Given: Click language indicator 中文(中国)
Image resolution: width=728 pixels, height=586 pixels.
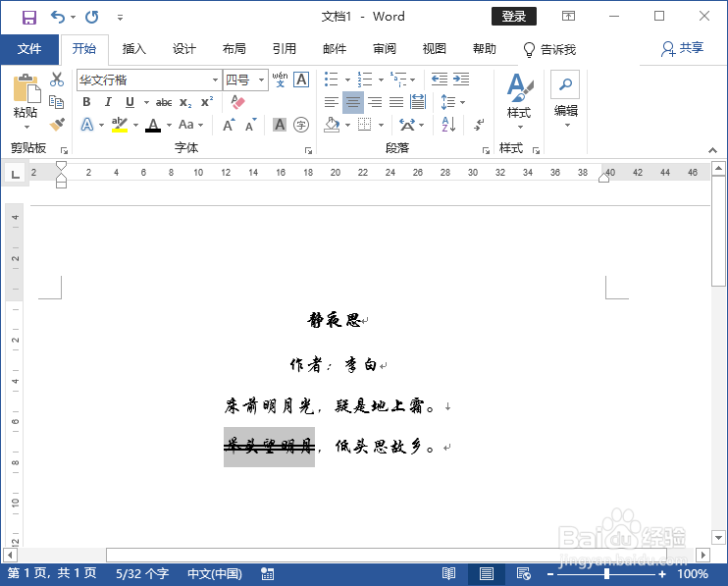Looking at the screenshot, I should point(215,574).
